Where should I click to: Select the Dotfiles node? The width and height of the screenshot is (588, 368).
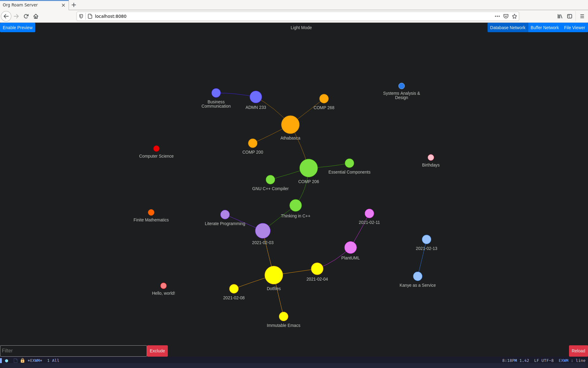(274, 276)
